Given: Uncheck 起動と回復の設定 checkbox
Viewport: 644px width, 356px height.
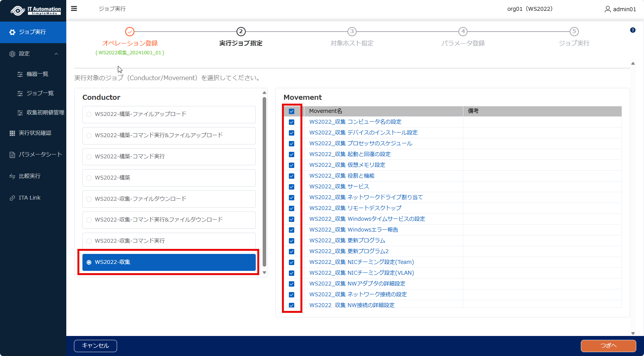Looking at the screenshot, I should point(292,154).
